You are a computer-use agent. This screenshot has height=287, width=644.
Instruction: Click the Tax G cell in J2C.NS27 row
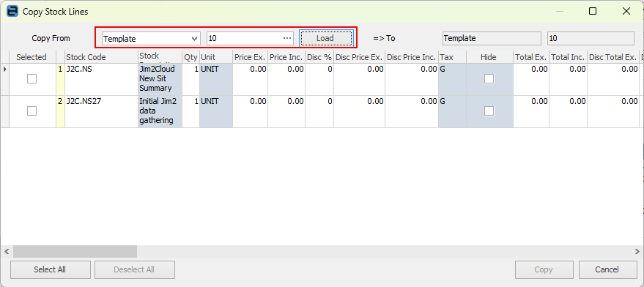point(452,111)
